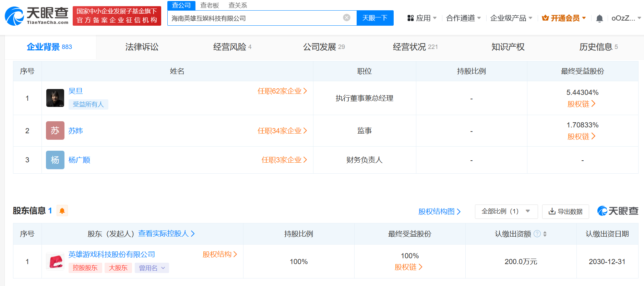
Task: Open 任职3家企业 link
Action: coord(284,160)
